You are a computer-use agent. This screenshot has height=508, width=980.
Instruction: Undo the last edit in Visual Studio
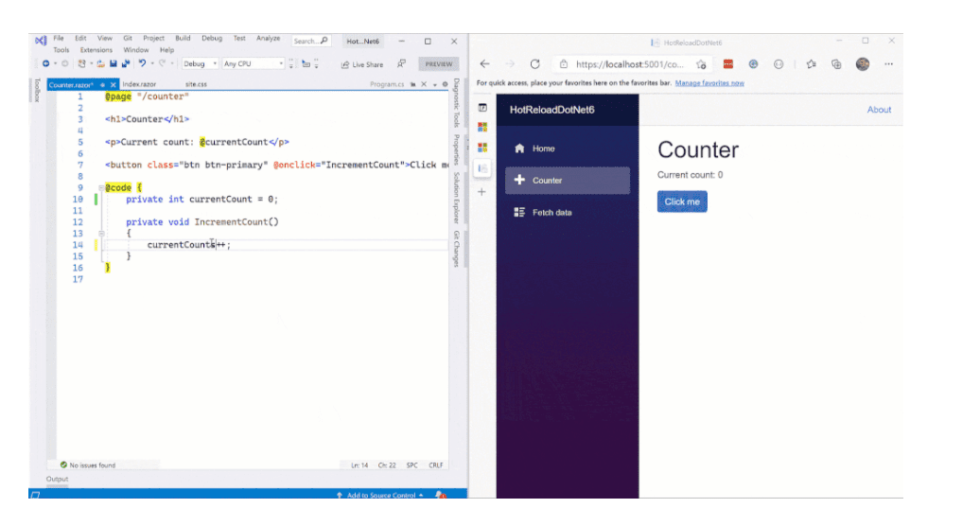tap(142, 63)
